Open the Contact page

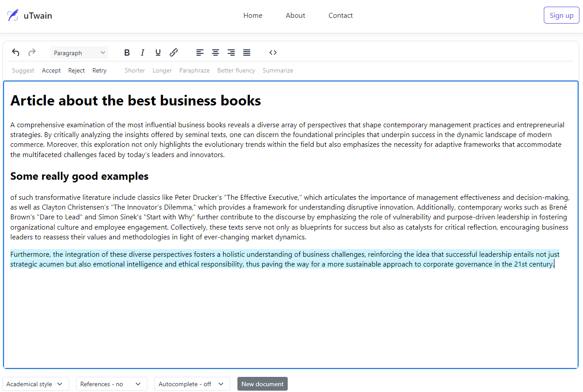tap(341, 16)
